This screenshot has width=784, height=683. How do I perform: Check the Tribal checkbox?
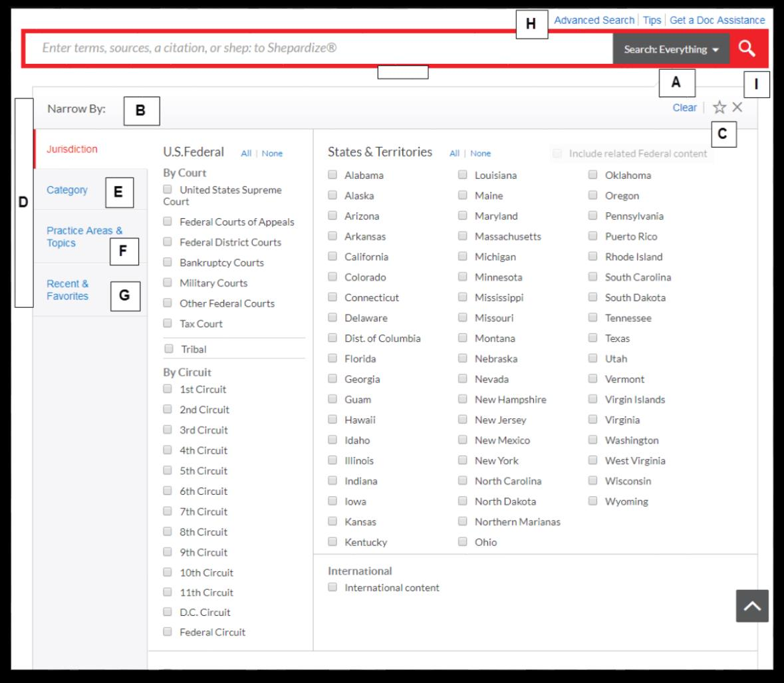[x=169, y=348]
